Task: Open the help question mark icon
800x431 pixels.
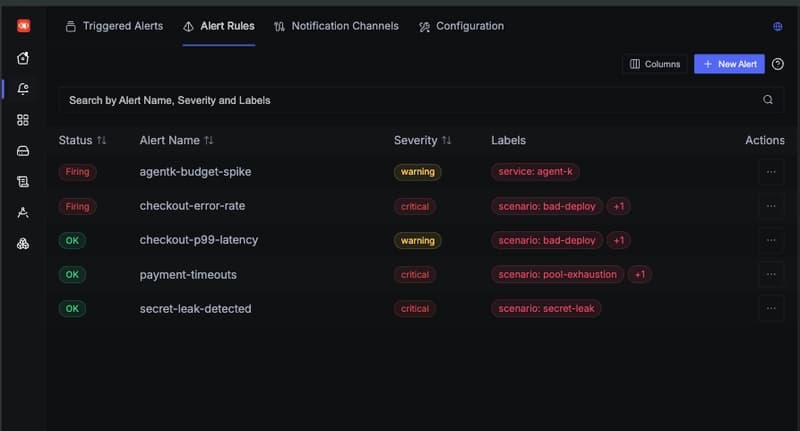Action: pyautogui.click(x=778, y=64)
